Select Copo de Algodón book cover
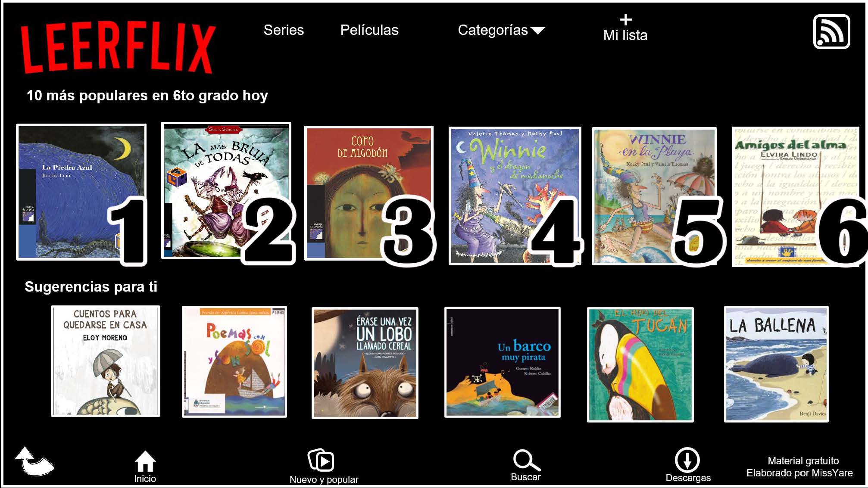 click(369, 193)
